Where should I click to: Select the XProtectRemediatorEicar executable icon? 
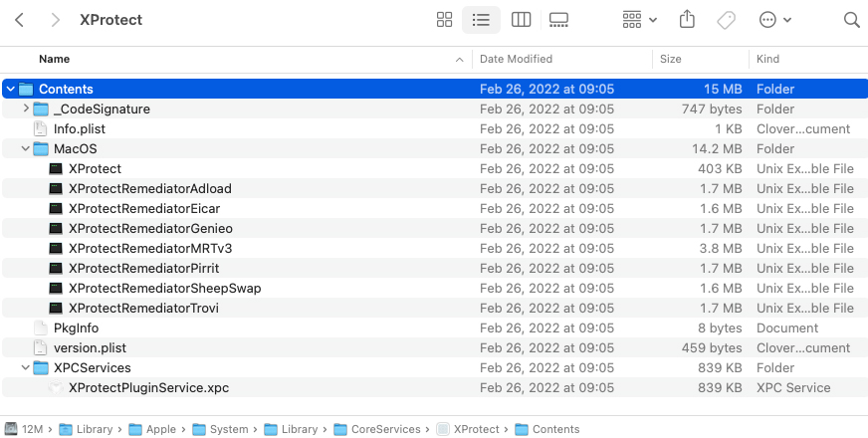point(56,209)
